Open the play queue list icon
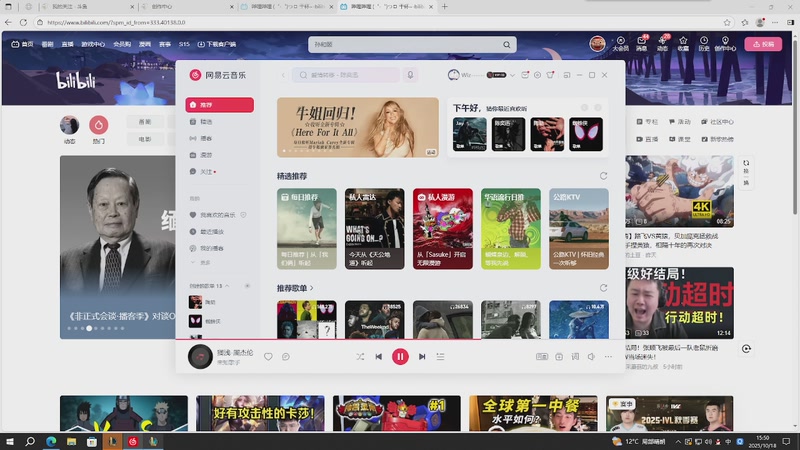Image resolution: width=800 pixels, height=450 pixels. click(440, 357)
